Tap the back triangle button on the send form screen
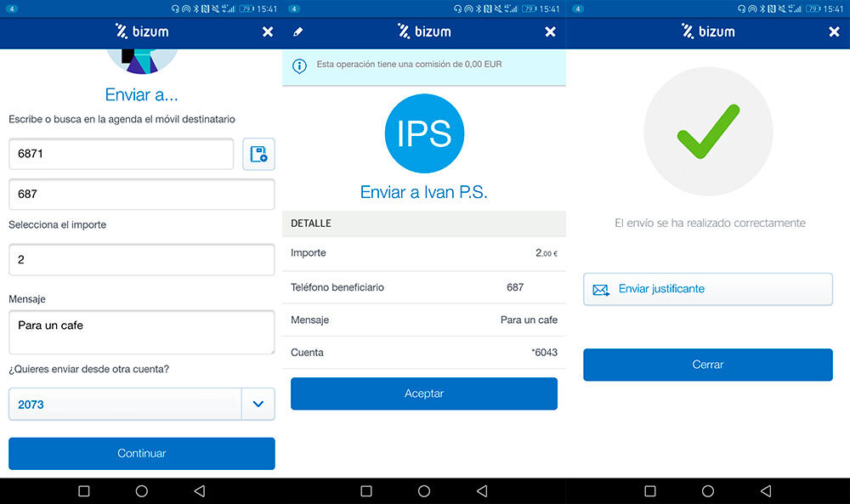 pos(200,491)
